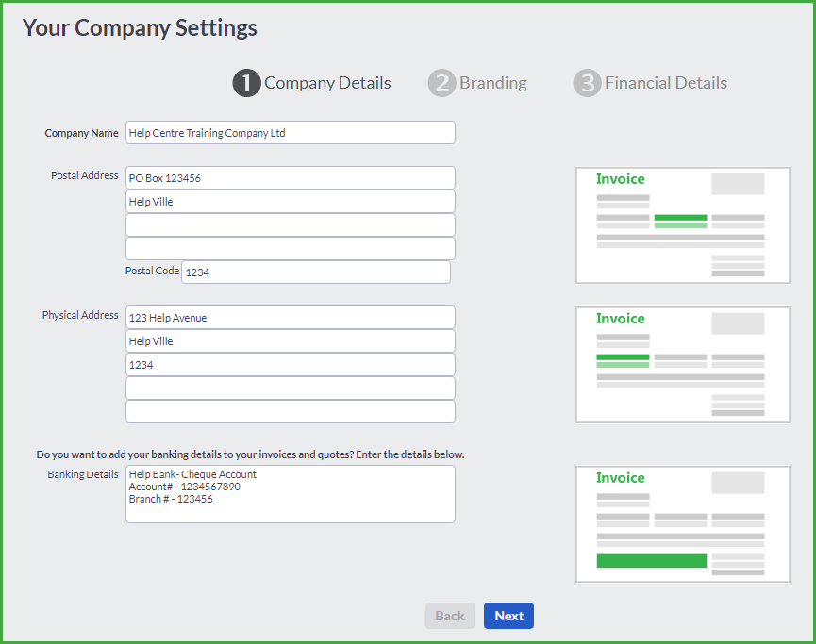Click the step 3 Financial Details circle

pos(587,83)
